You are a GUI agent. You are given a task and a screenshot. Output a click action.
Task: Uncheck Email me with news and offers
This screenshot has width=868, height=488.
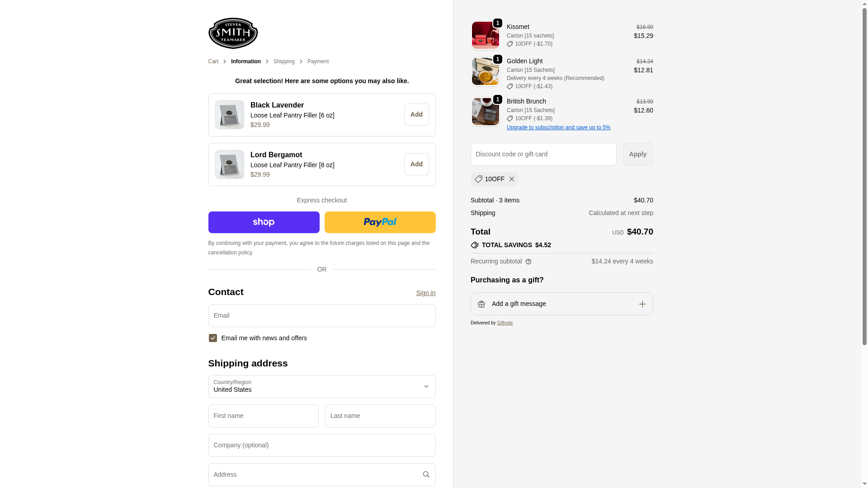click(x=213, y=338)
